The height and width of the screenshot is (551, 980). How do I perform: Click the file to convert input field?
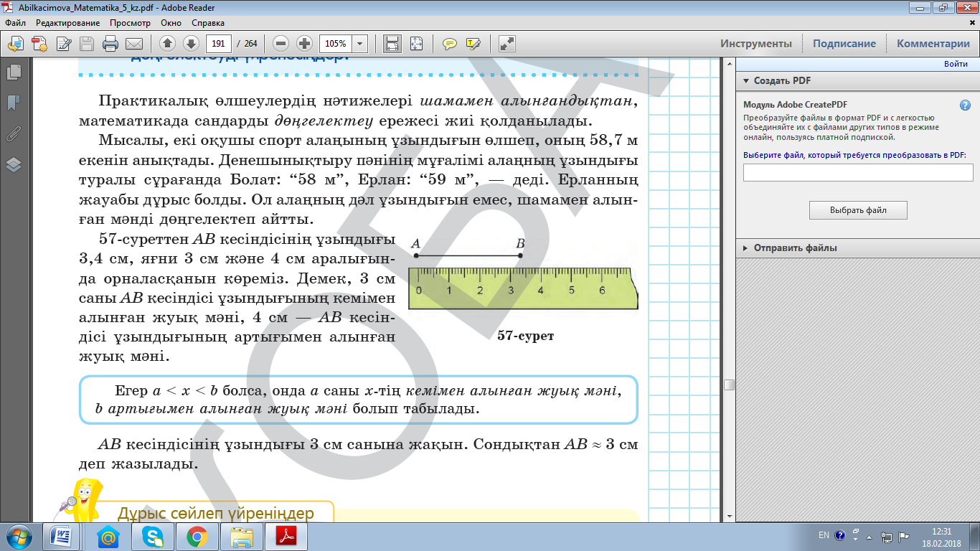(858, 172)
